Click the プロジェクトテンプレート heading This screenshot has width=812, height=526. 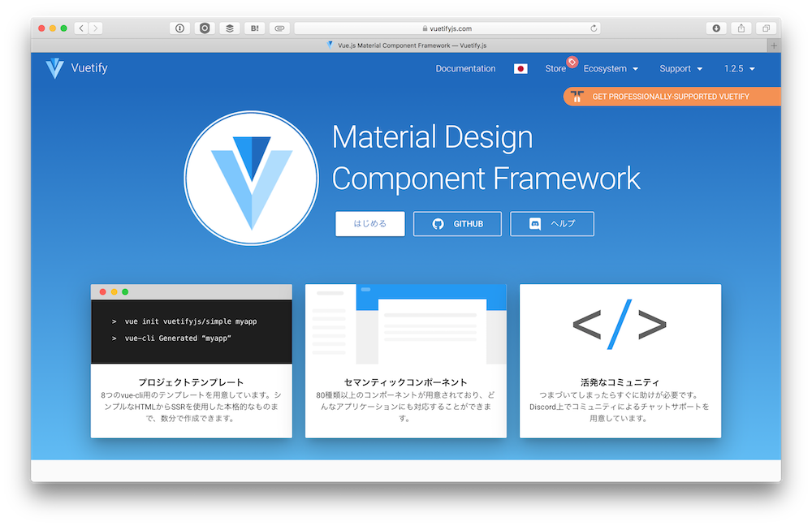(x=191, y=382)
